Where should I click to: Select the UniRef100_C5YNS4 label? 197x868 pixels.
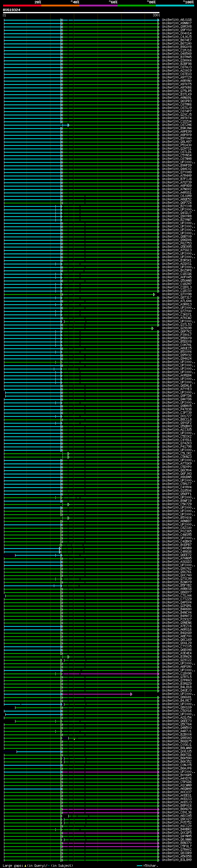tap(177, 155)
